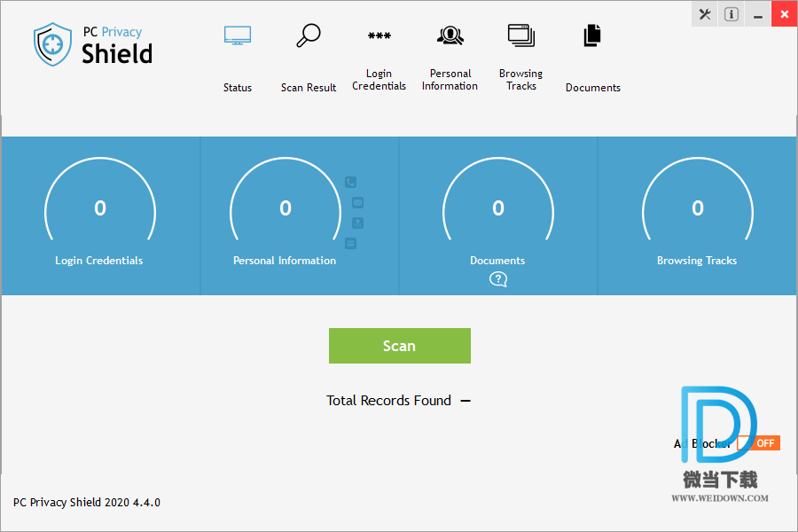Click the Ad Blocker label
The width and height of the screenshot is (798, 532).
pos(702,443)
